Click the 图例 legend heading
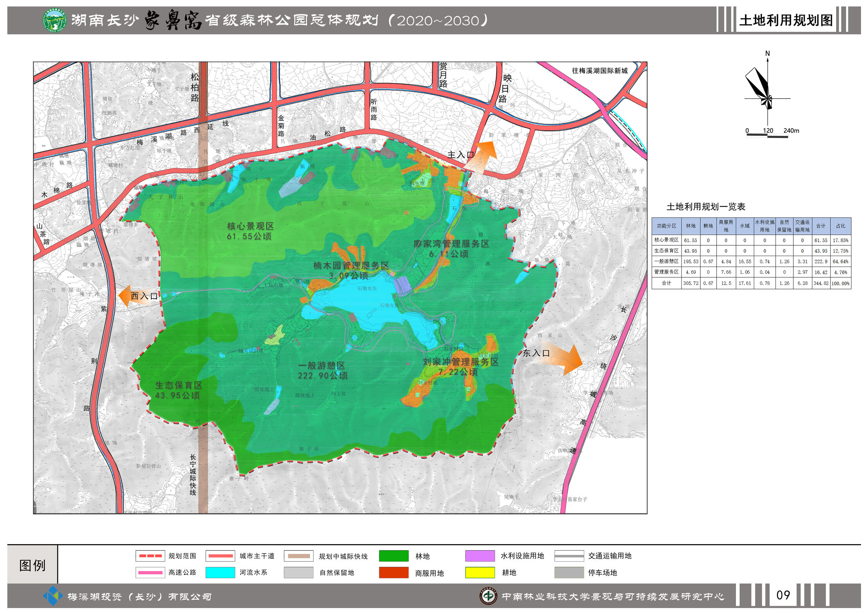 [x=33, y=566]
